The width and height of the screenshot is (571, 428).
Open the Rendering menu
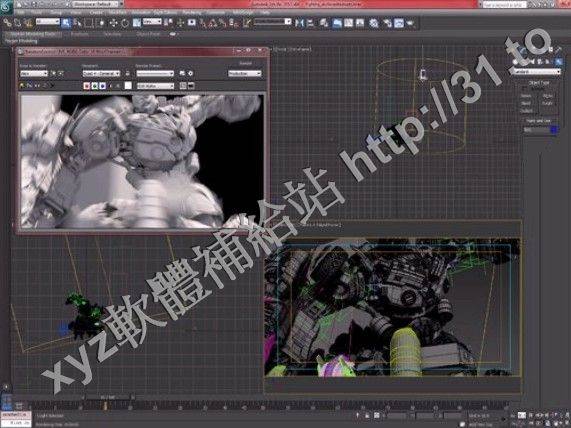[x=192, y=12]
